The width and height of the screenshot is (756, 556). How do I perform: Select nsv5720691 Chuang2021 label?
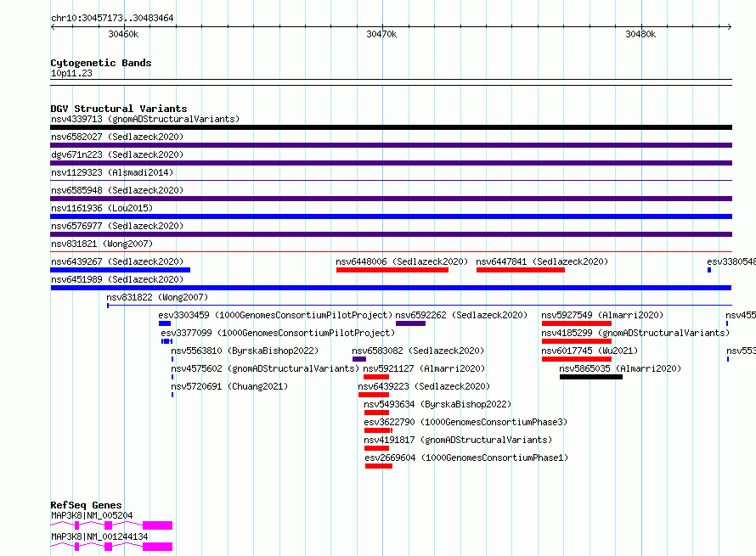pos(229,386)
